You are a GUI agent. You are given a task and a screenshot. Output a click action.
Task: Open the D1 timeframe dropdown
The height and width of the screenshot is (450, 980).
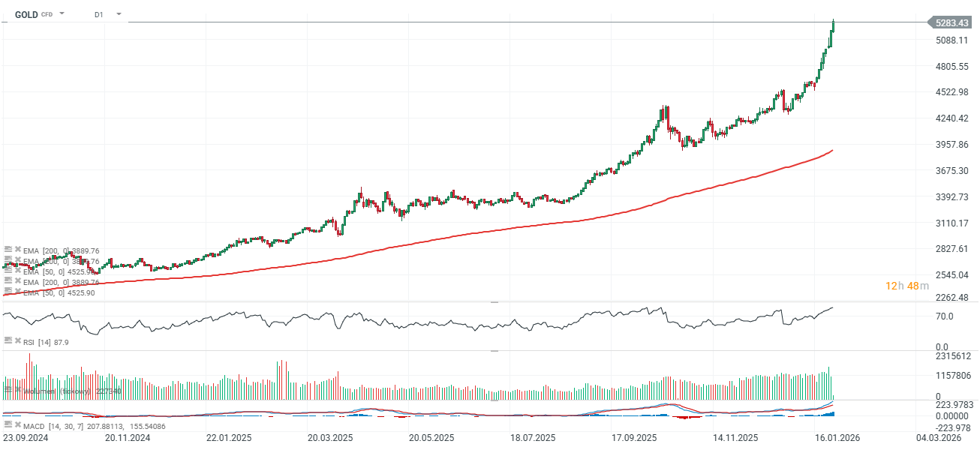point(118,13)
